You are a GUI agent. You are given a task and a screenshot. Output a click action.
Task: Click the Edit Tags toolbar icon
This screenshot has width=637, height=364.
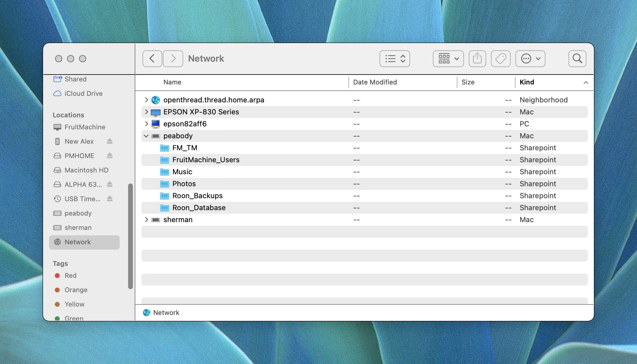500,59
